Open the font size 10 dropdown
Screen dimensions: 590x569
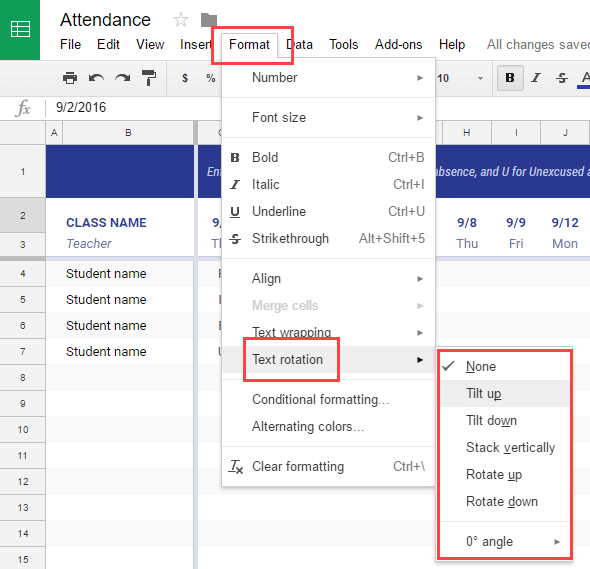pos(461,78)
